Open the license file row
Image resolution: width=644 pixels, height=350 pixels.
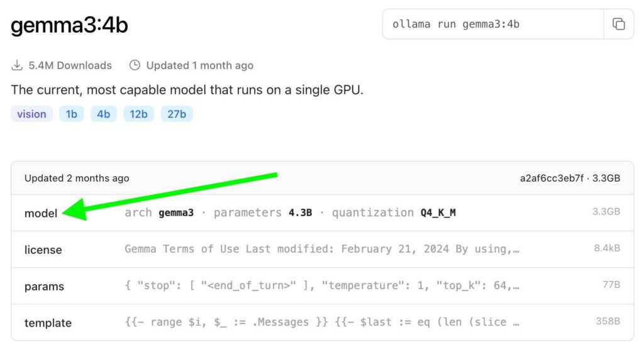click(x=43, y=249)
